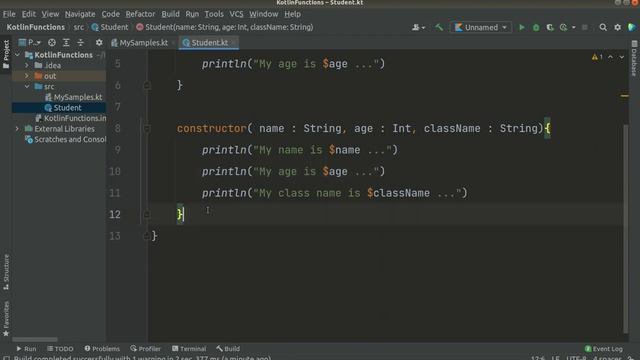Open the profiler run icon
Image resolution: width=640 pixels, height=360 pixels.
(564, 27)
